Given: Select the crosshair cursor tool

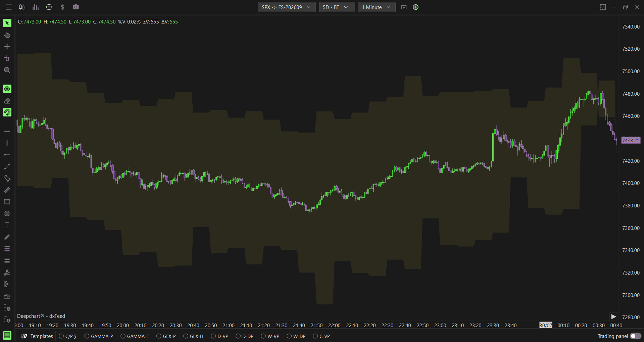Looking at the screenshot, I should (x=7, y=47).
